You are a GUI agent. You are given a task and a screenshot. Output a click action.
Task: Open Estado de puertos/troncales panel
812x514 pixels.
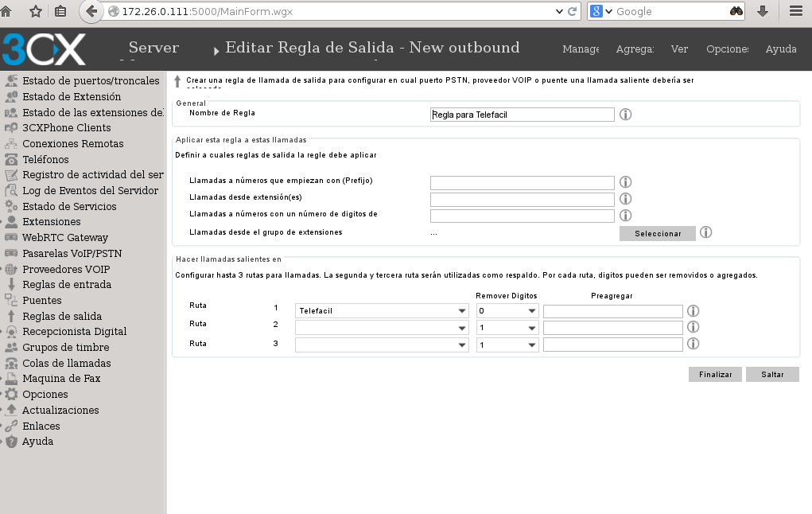tap(90, 80)
